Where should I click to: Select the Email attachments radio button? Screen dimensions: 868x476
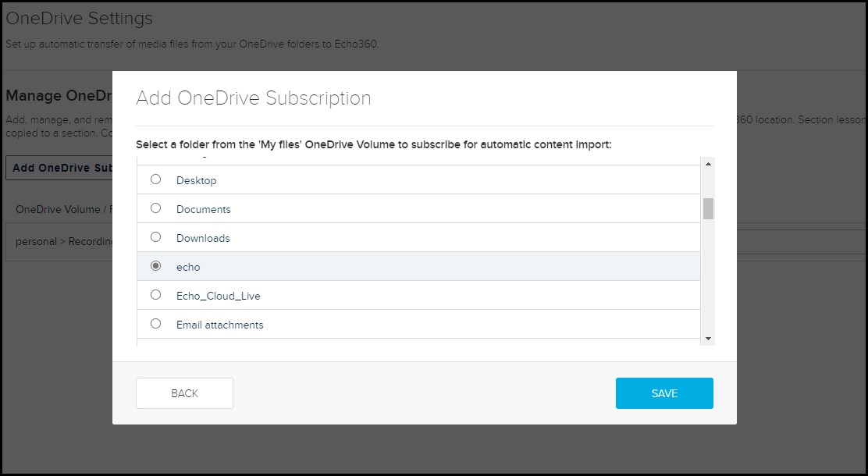pos(155,323)
